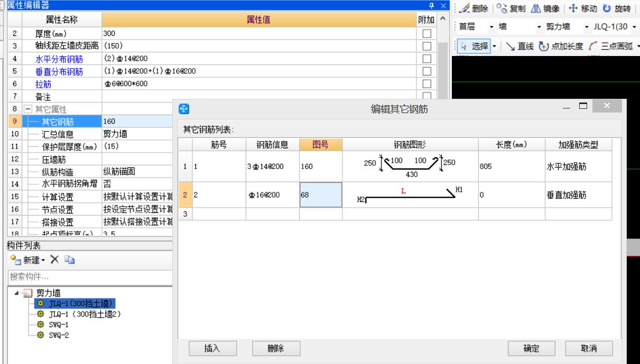
Task: Tick the 附加 checkbox for 轴线距左墙皮距离
Action: 428,46
